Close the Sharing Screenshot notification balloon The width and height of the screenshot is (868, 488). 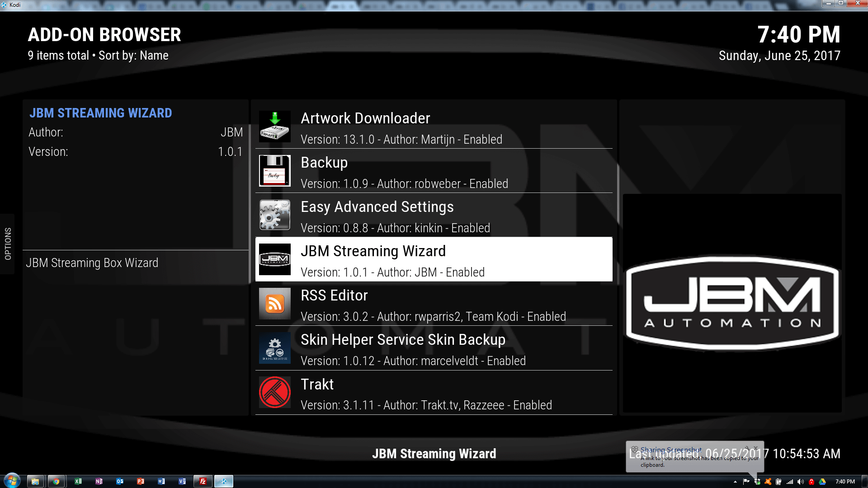(756, 448)
